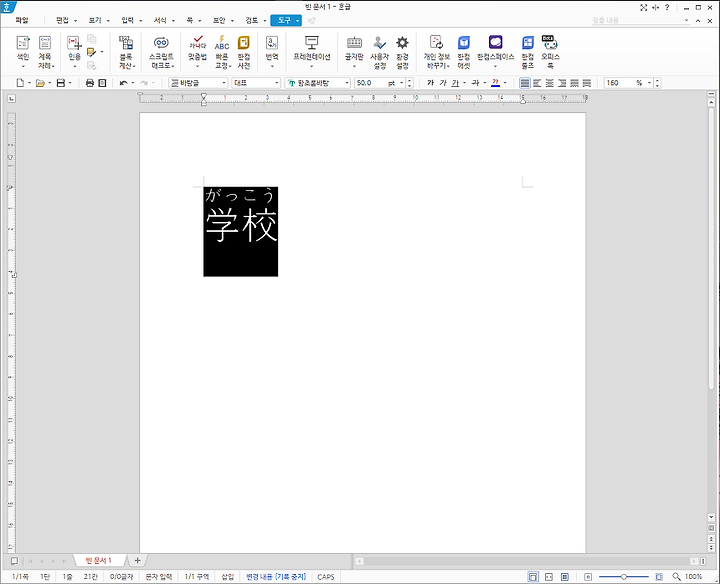720x584 pixels.
Task: Click the 변경 내용 [기록 중지] status
Action: click(x=276, y=577)
